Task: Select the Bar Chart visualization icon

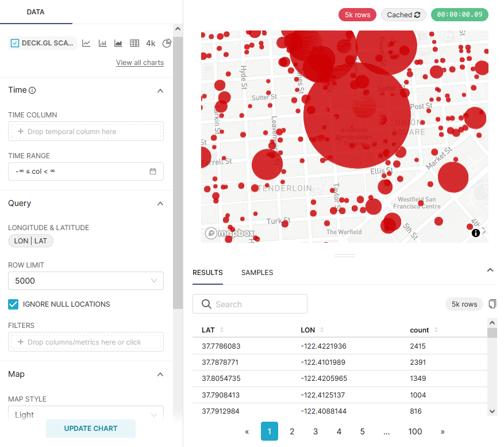Action: pos(102,43)
